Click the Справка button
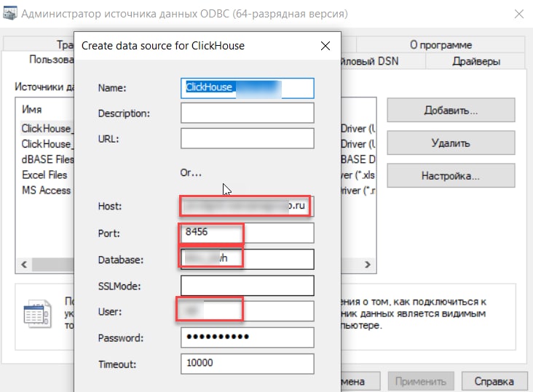The width and height of the screenshot is (533, 392). tap(494, 382)
